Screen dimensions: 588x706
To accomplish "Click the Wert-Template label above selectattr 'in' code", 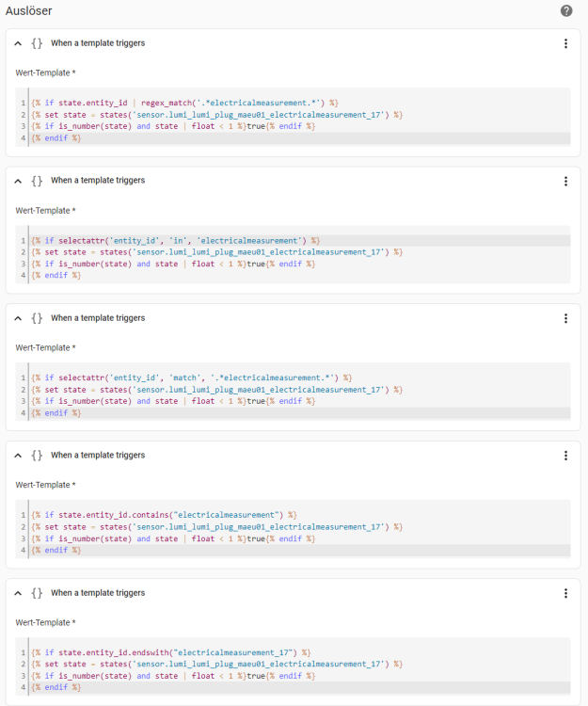I will pos(45,210).
